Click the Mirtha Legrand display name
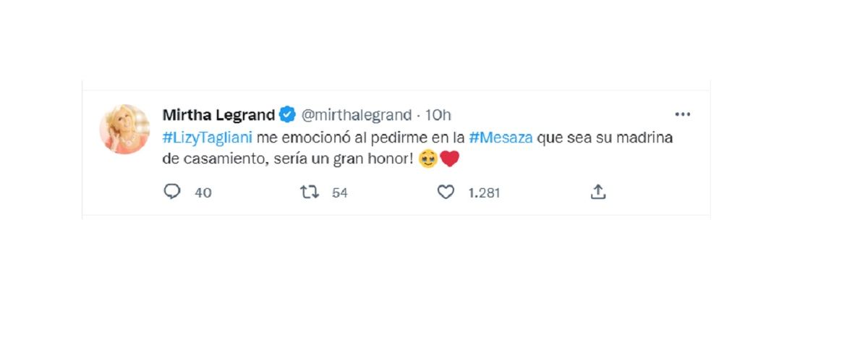The image size is (868, 343). click(218, 115)
